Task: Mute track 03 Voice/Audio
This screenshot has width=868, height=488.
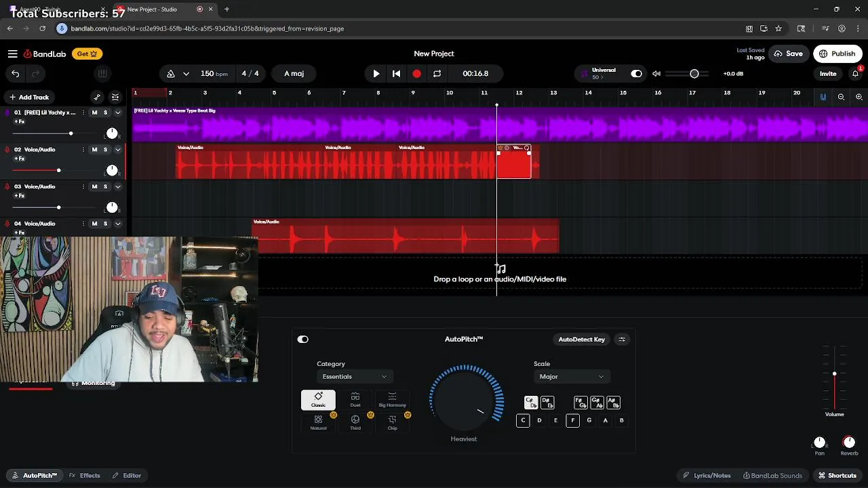Action: click(94, 186)
